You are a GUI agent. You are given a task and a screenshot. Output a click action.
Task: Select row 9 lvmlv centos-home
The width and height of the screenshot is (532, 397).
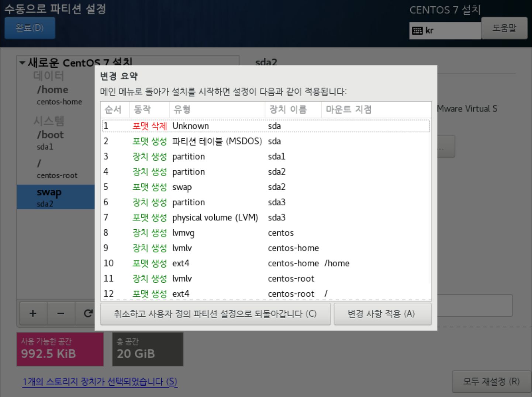(x=266, y=248)
